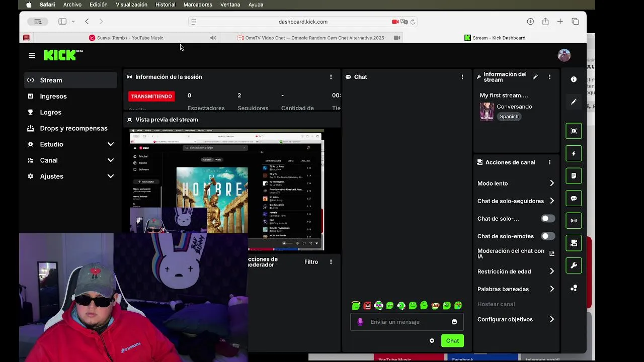Focus the Enviar un mensaje field
Screen dimensions: 644x362
[x=407, y=322]
